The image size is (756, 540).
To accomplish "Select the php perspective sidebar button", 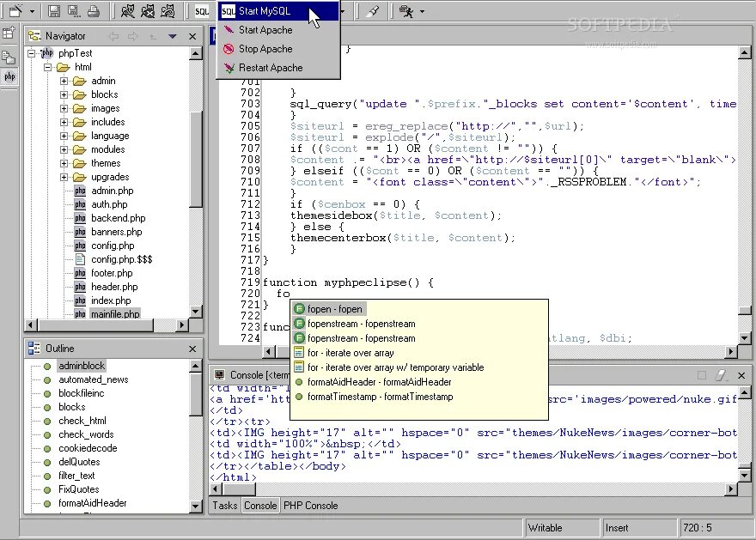I will click(x=9, y=77).
